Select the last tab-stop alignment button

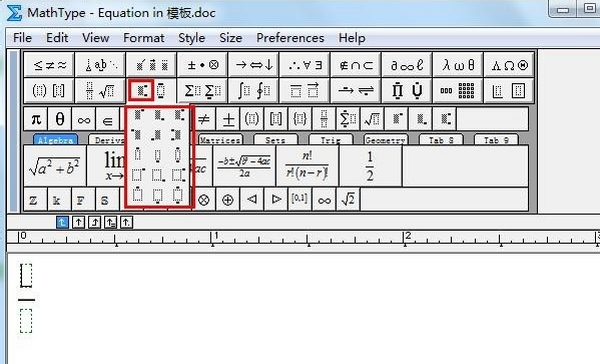126,222
